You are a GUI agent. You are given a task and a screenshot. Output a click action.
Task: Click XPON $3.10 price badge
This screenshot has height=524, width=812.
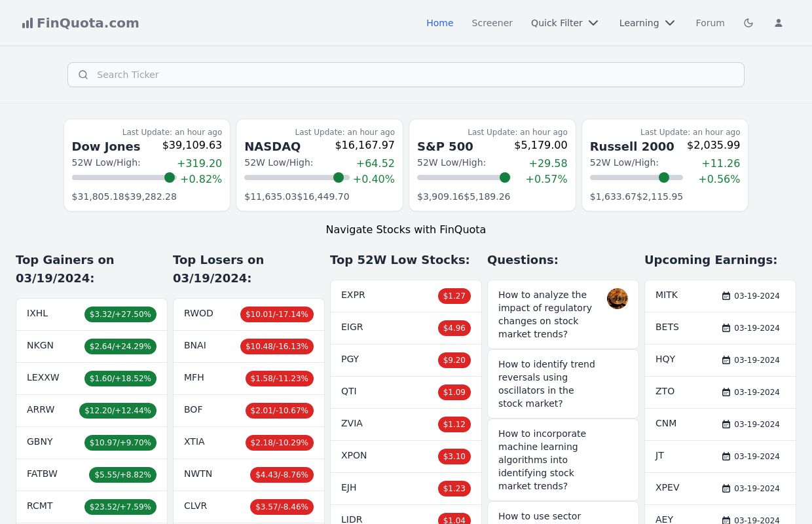point(454,457)
